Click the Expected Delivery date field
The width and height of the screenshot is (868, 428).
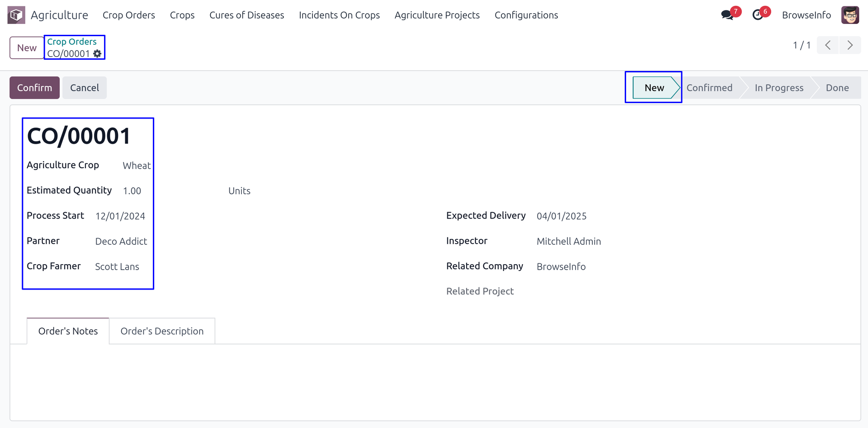(x=561, y=216)
